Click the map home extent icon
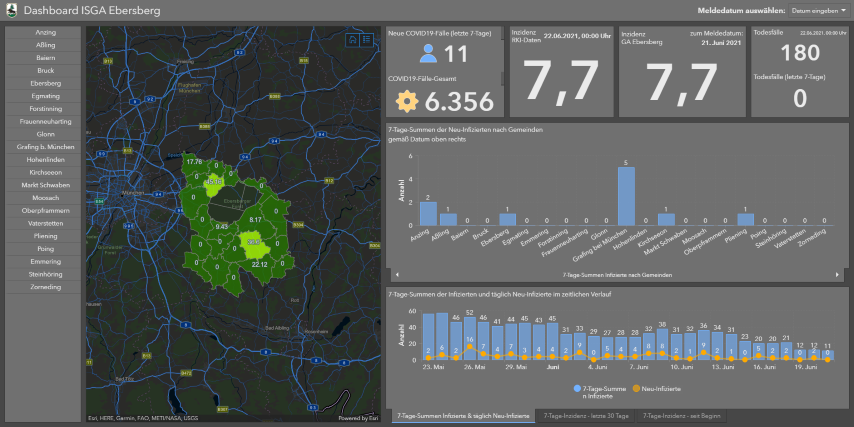This screenshot has width=854, height=427. point(352,39)
